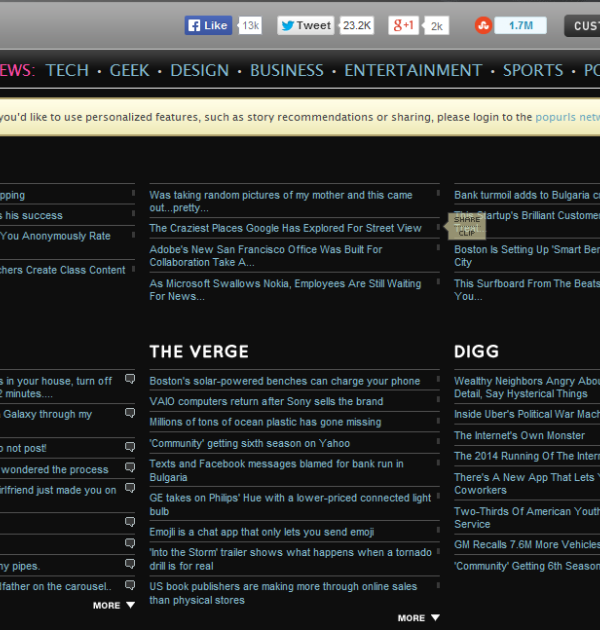Expand MORE under The Verge list
The image size is (600, 630).
pyautogui.click(x=418, y=618)
